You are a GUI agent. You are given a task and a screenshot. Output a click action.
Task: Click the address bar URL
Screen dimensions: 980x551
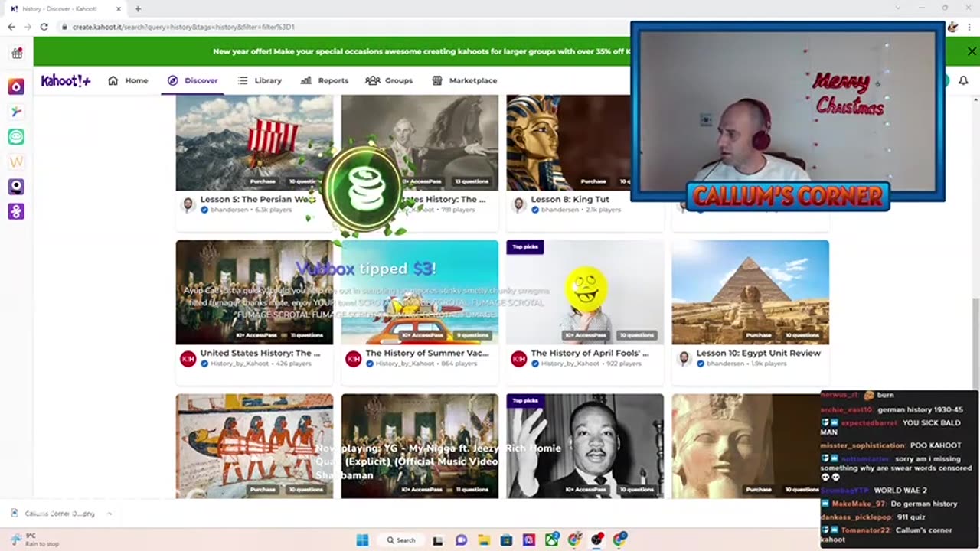pos(184,27)
